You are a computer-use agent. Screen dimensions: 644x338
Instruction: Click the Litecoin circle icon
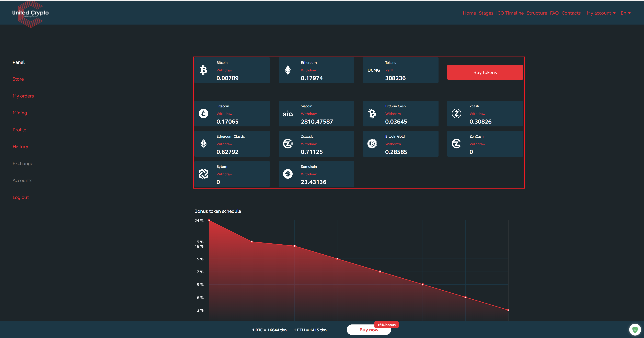pyautogui.click(x=203, y=114)
